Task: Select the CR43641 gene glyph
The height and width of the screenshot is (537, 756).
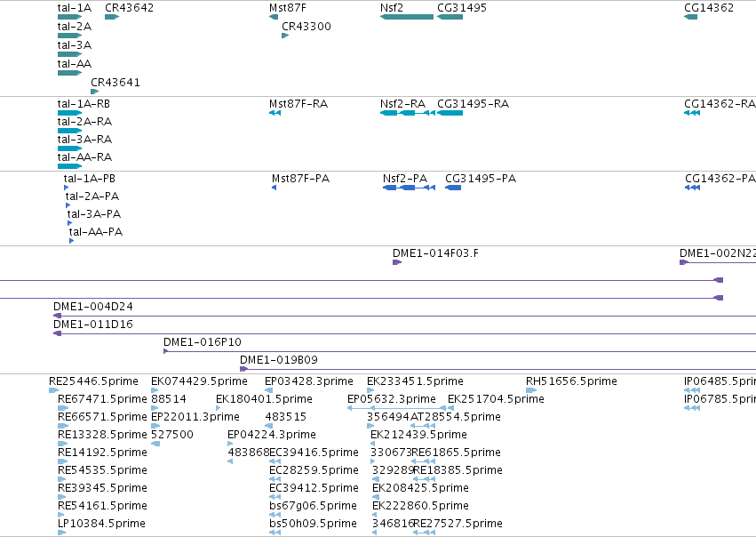Action: [94, 92]
